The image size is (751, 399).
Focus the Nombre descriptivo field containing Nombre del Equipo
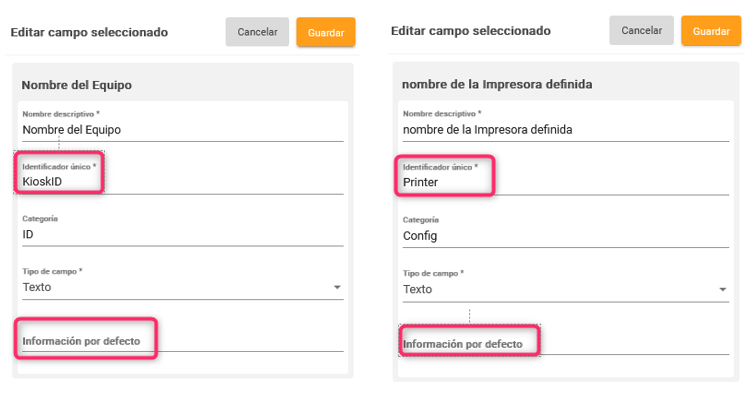183,130
